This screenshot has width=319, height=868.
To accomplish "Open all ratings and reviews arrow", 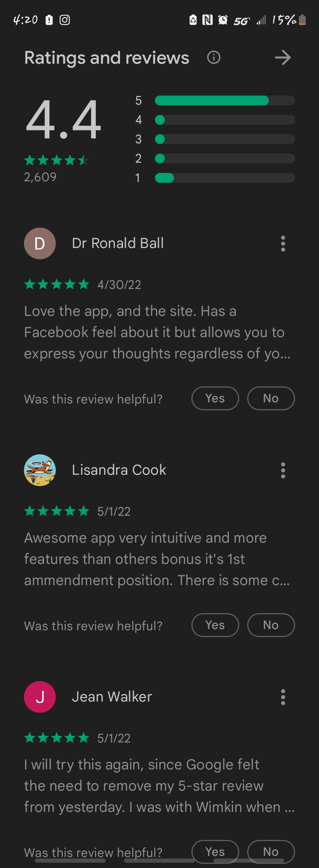I will click(283, 58).
